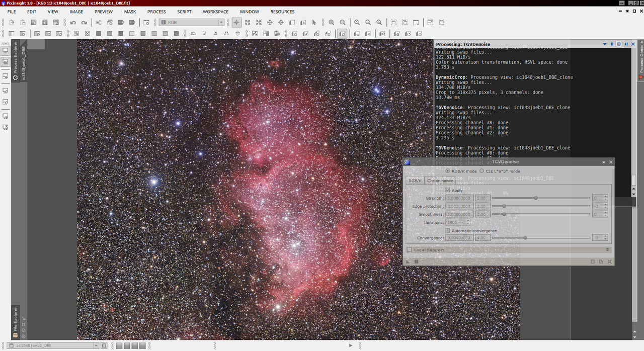Click the Reset icon in TGVDenoise

(x=609, y=261)
